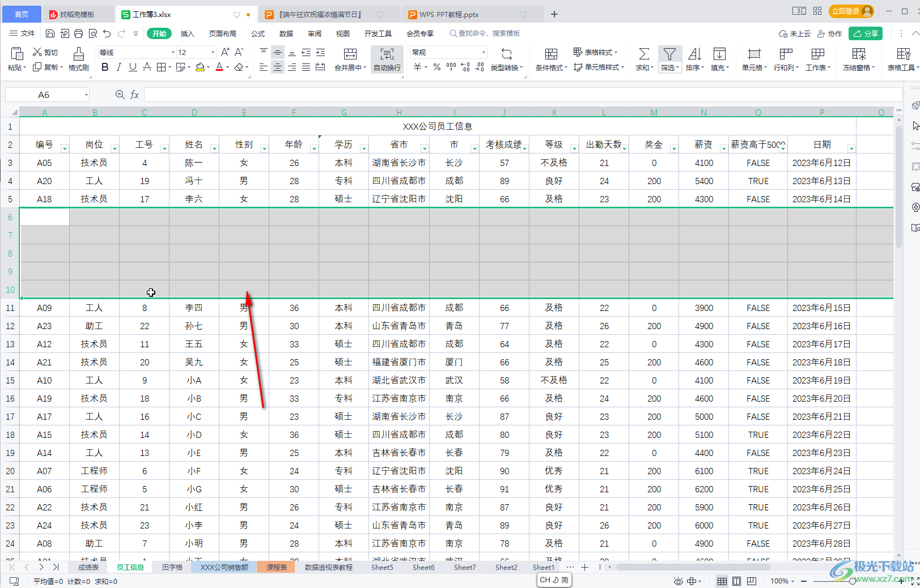Viewport: 920px width, 588px height.
Task: Click the center horizontal align icon
Action: click(x=278, y=67)
